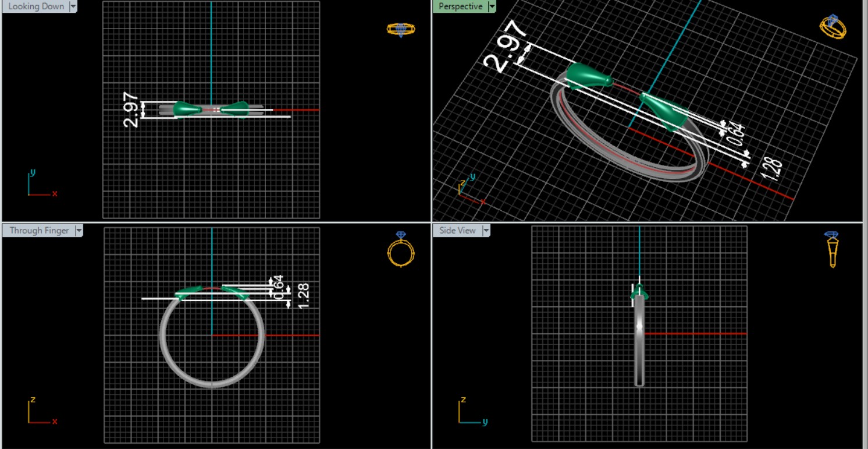Click the Perspective view ring icon

point(833,27)
